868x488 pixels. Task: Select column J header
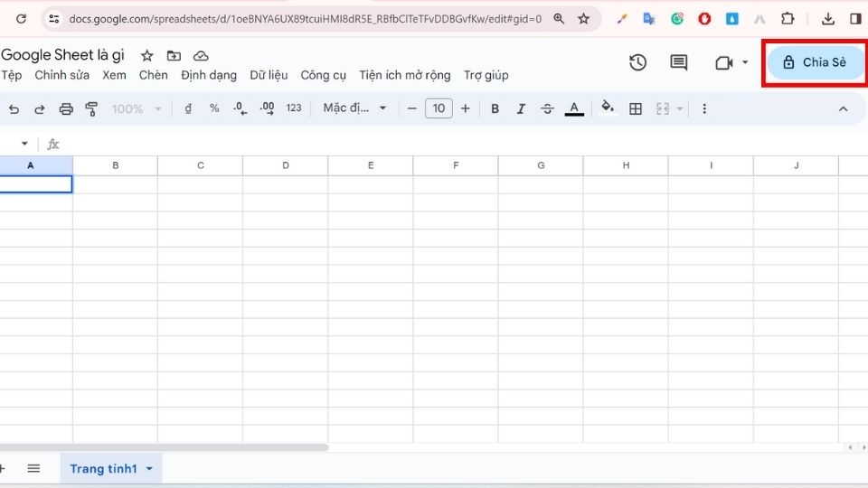click(796, 165)
